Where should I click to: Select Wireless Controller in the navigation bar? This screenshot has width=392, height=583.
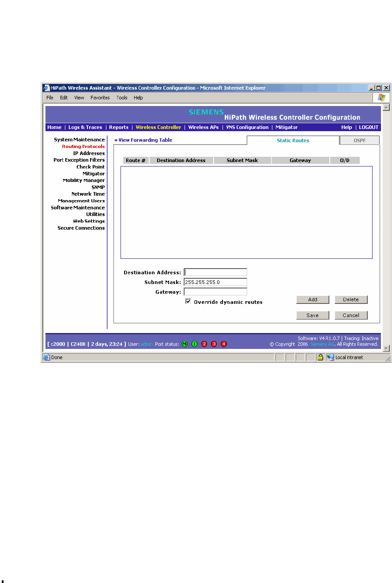pyautogui.click(x=158, y=127)
